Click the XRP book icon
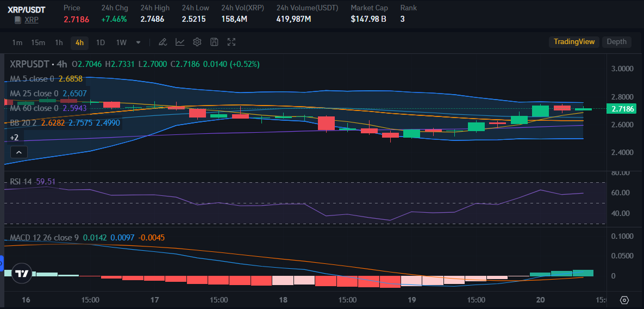The width and height of the screenshot is (644, 309). [x=17, y=20]
